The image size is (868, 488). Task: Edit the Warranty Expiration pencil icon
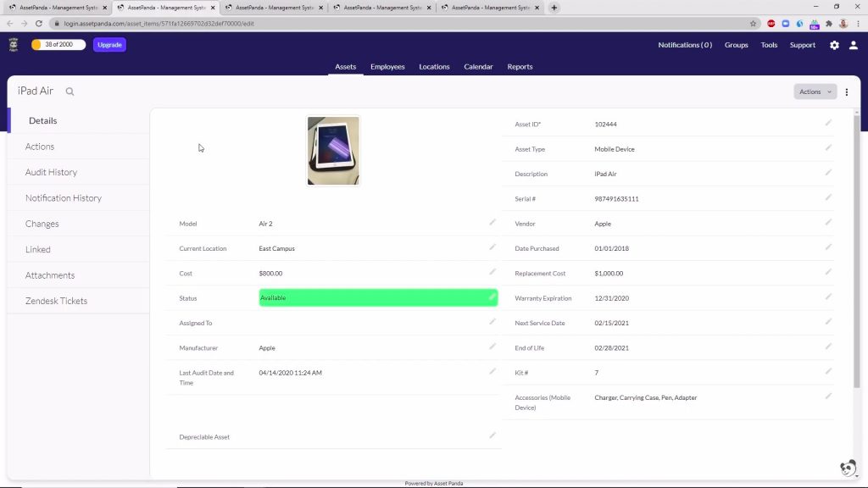[x=828, y=297]
